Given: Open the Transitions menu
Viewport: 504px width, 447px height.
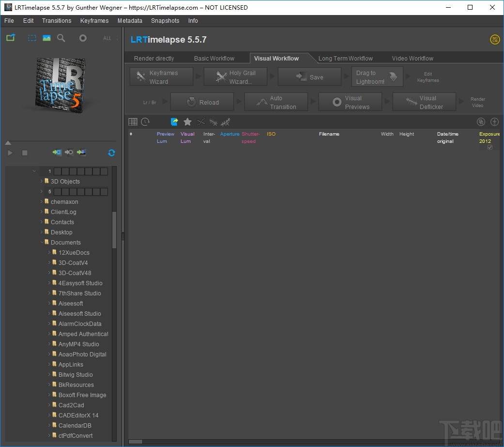Looking at the screenshot, I should (57, 20).
